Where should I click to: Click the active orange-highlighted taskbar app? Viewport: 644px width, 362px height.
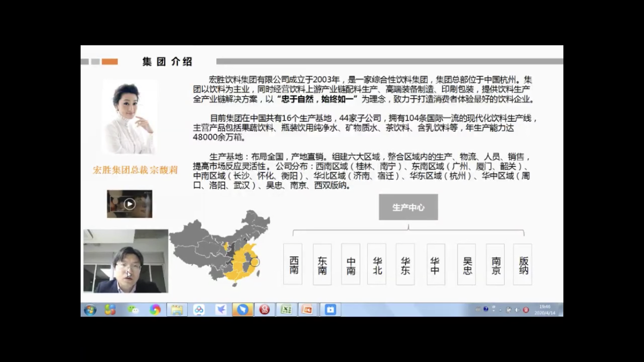tap(243, 310)
